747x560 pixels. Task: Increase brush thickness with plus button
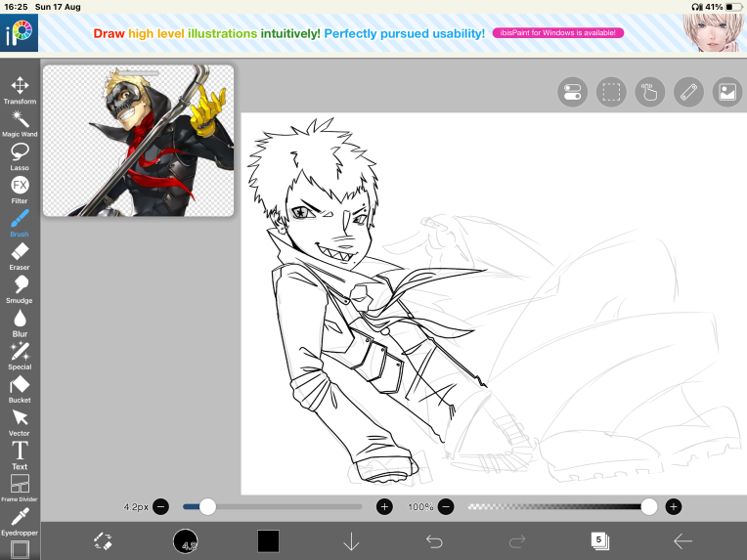click(384, 506)
